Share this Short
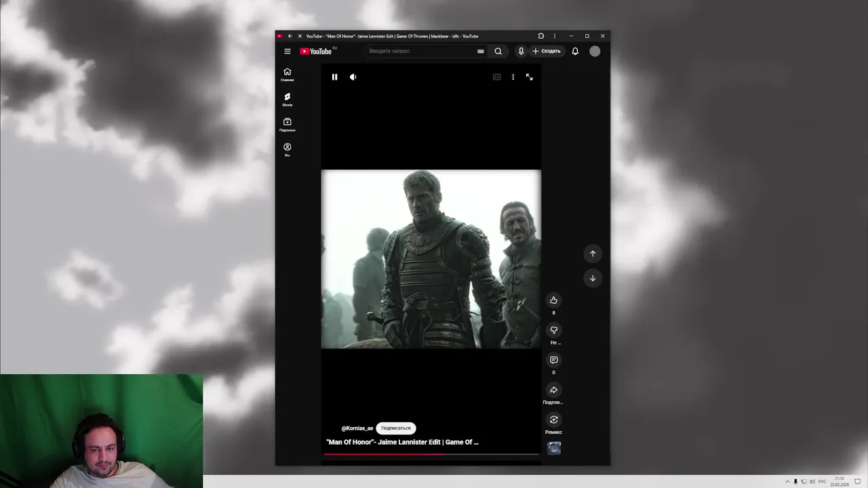868x488 pixels. point(553,390)
